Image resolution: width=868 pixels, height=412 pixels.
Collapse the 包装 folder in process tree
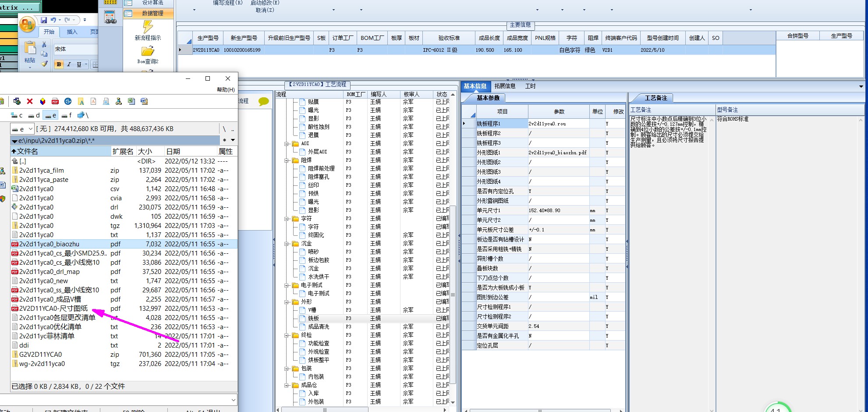tap(287, 368)
